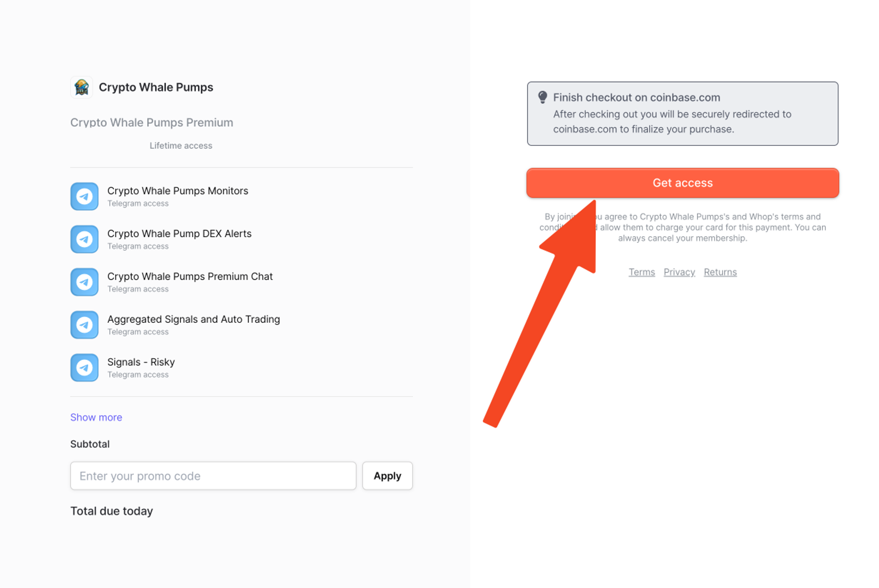This screenshot has height=588, width=879.
Task: Click the Crypto Whale Pumps seller name
Action: pyautogui.click(x=156, y=87)
